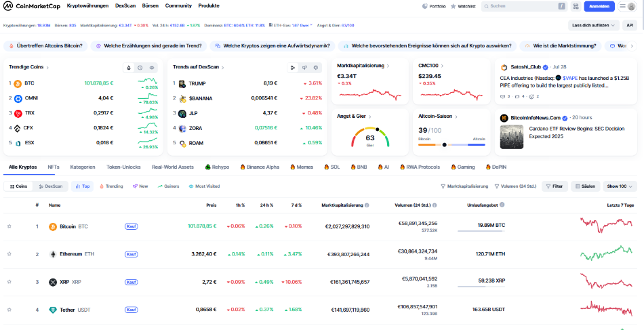Screen dimensions: 644x330
Task: Click the XRP logo in table
Action: (53, 283)
